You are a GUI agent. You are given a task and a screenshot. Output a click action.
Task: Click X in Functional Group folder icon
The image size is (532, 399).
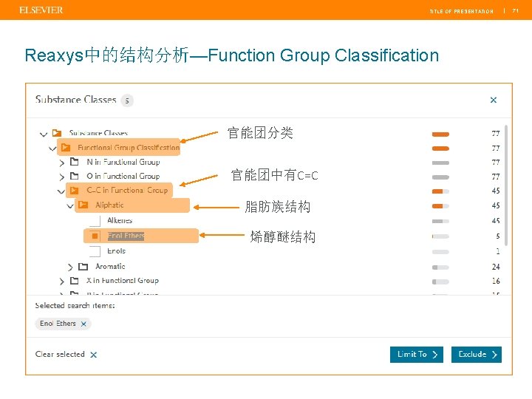75,281
